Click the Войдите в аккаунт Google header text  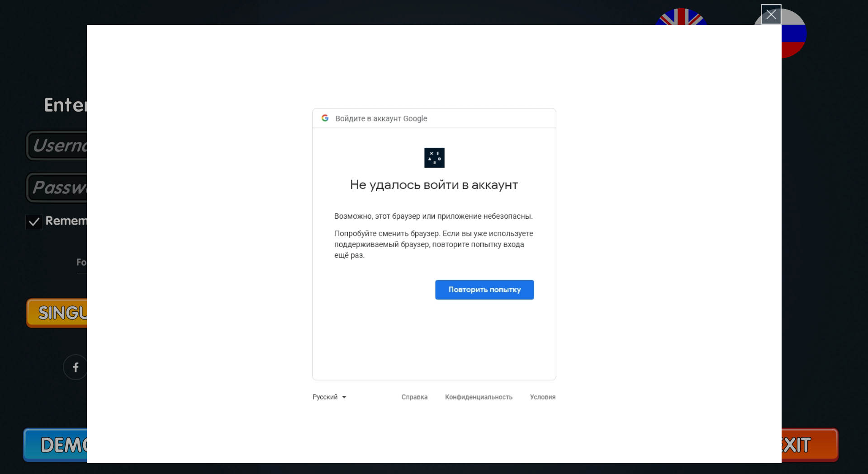click(x=381, y=118)
